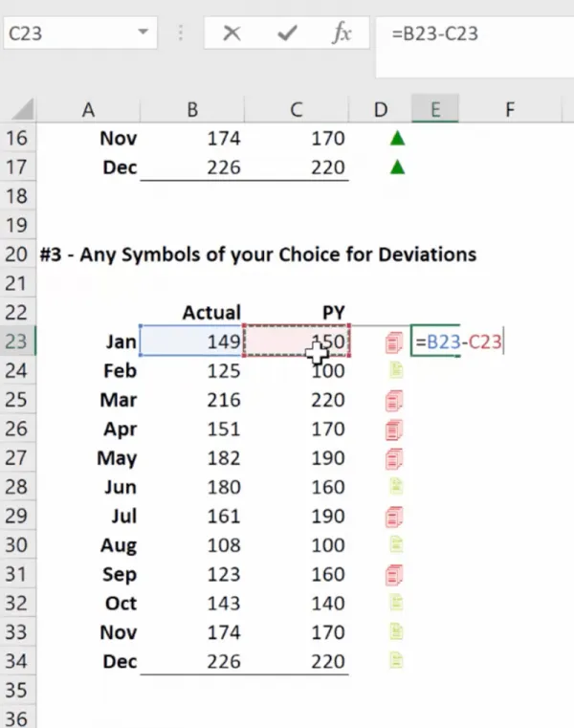Click the red document icon in row 25
Viewport: 574px width, 728px height.
tap(395, 400)
